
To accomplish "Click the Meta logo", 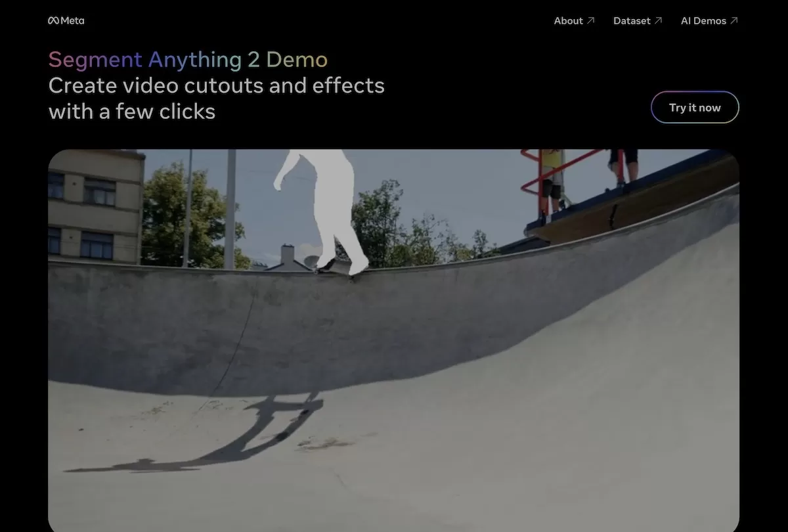I will pos(66,20).
